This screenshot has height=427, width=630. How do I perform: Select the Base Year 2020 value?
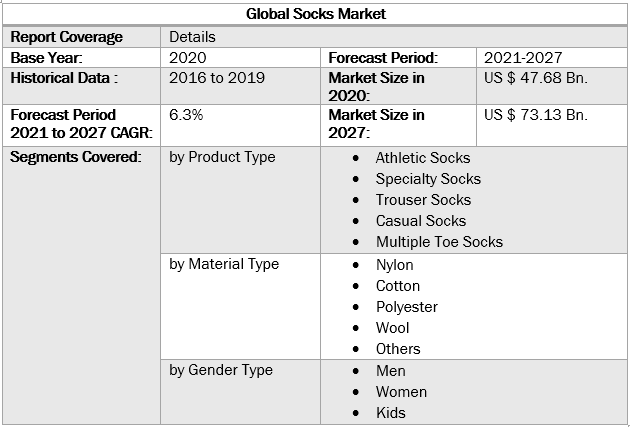(x=188, y=58)
